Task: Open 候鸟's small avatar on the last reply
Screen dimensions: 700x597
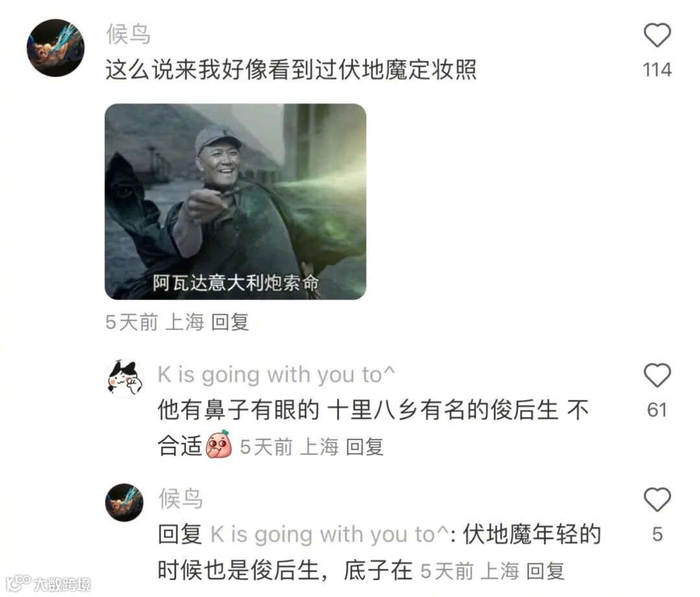Action: pyautogui.click(x=124, y=502)
